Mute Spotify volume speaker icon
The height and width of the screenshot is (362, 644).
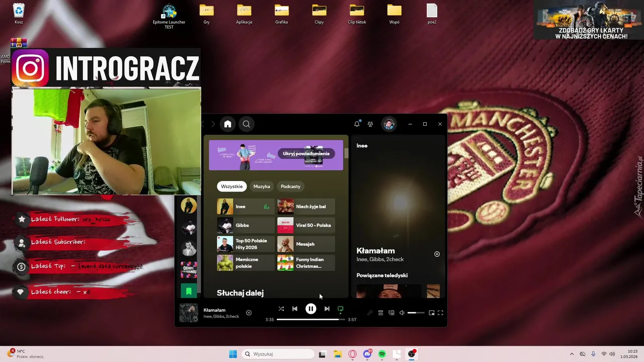point(402,313)
